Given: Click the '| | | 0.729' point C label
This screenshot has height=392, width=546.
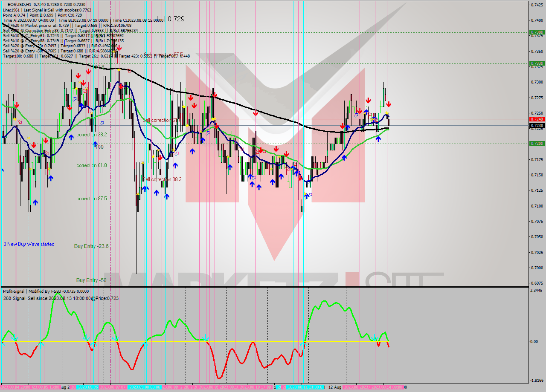Looking at the screenshot, I should point(170,19).
